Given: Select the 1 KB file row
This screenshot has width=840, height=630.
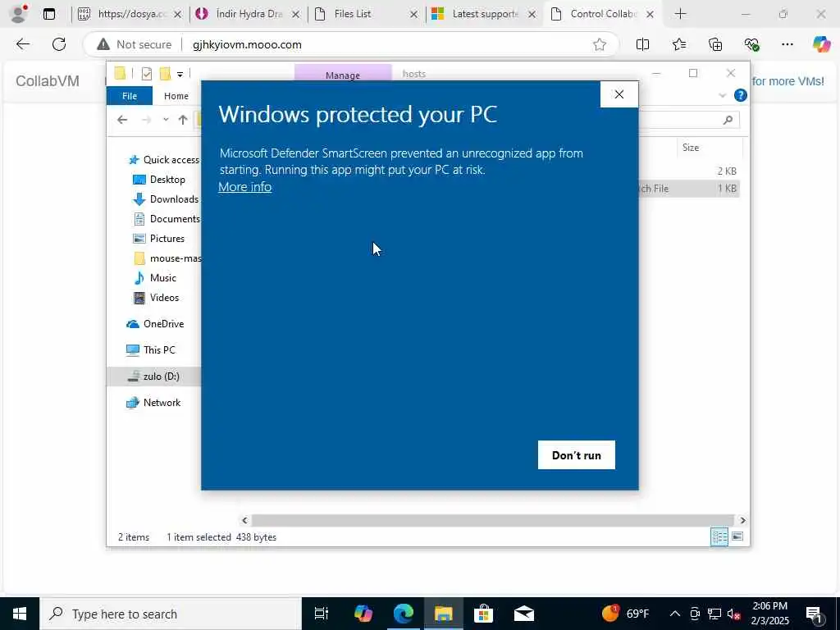Looking at the screenshot, I should (x=689, y=189).
